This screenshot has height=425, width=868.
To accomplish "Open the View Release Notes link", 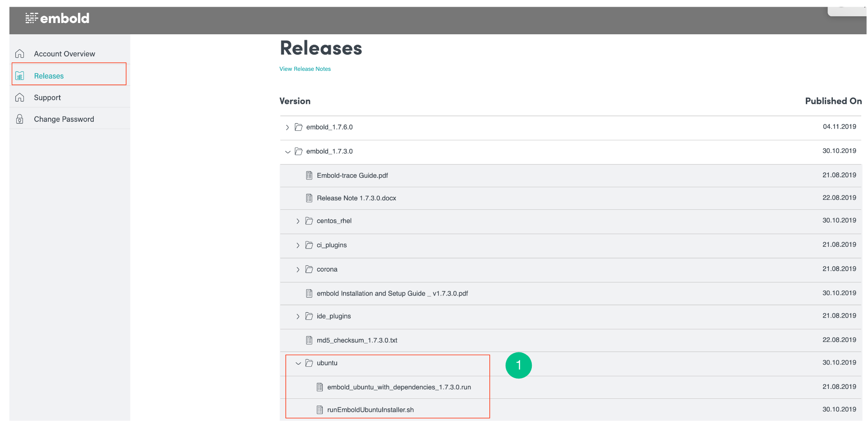I will point(305,69).
